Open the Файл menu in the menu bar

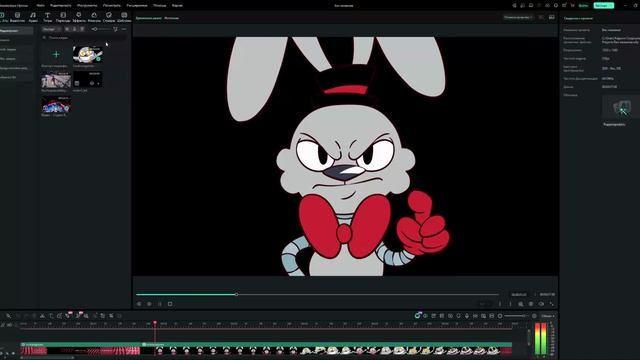(40, 5)
